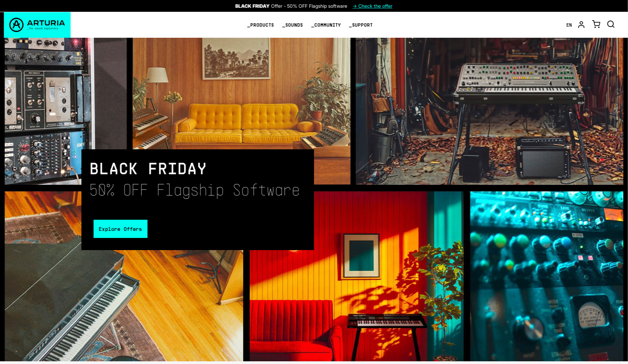Open the _PRODUCTS menu

[x=260, y=25]
